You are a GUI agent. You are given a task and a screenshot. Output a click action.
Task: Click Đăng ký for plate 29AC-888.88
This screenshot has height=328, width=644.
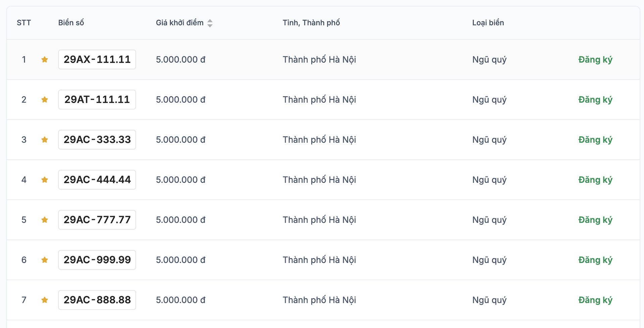[x=595, y=300]
